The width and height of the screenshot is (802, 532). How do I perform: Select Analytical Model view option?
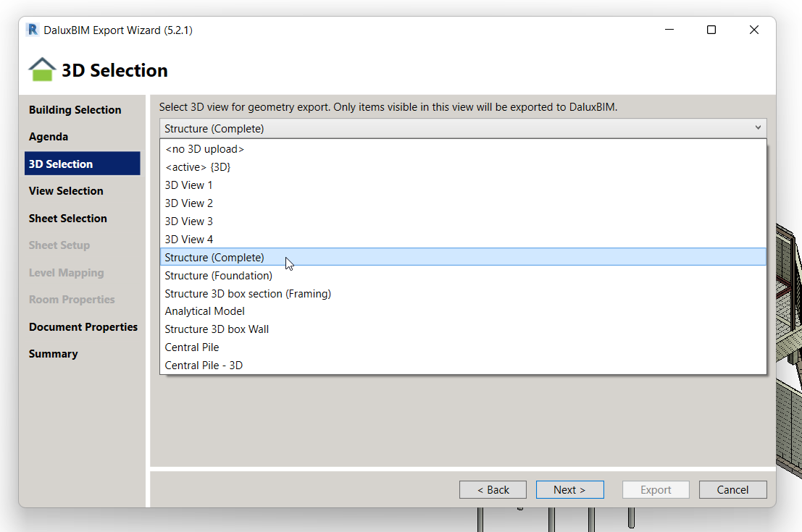coord(463,311)
